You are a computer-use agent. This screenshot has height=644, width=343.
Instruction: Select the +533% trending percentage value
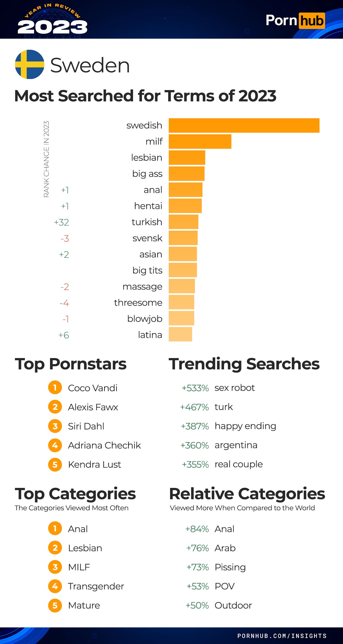(195, 388)
